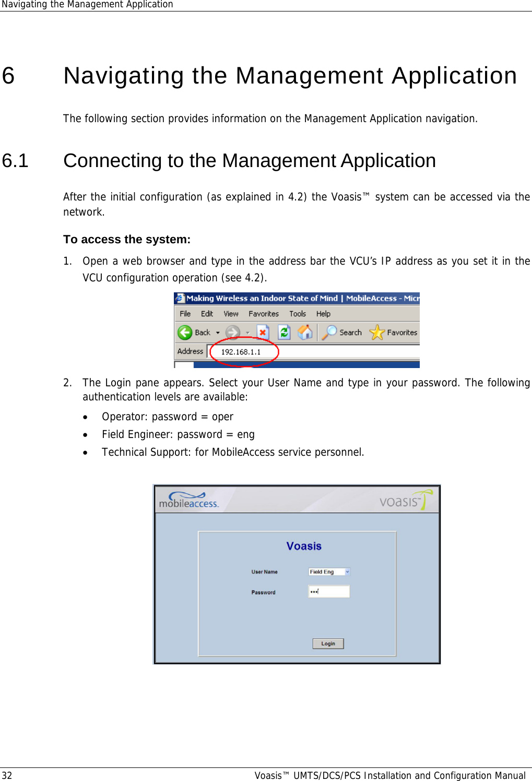Click the Search magnifier icon

pos(329,333)
